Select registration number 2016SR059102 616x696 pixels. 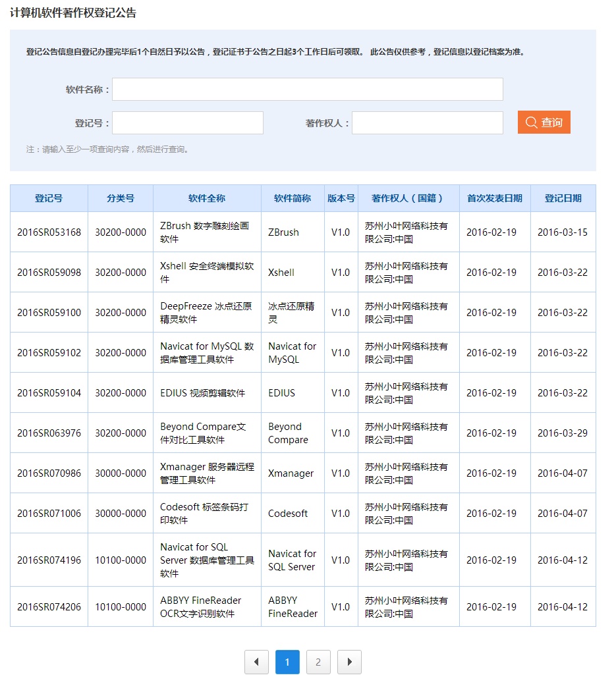coord(49,353)
